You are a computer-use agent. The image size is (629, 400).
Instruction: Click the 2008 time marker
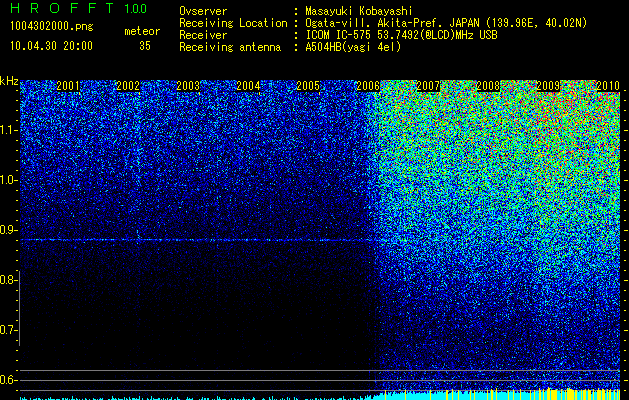[x=488, y=86]
